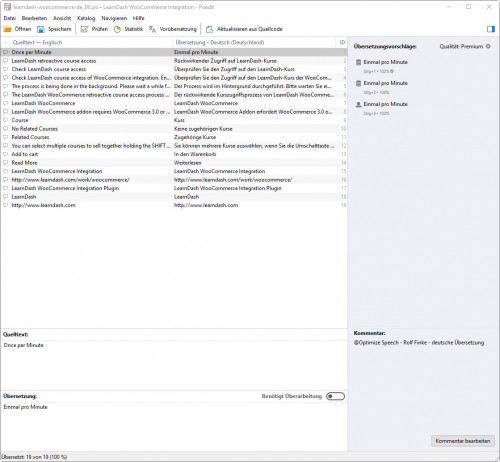
Task: Click the Vorübersetzung translate icon
Action: (x=152, y=29)
